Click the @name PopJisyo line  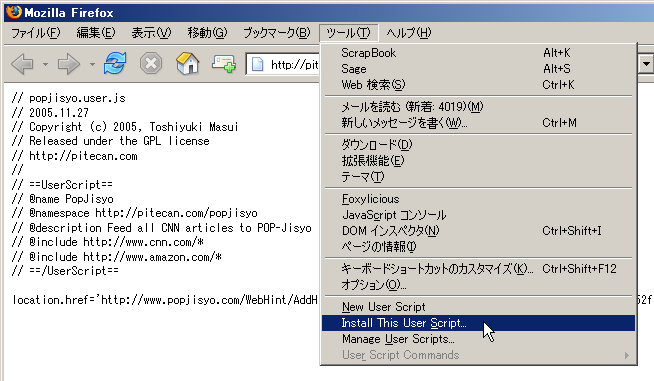63,199
